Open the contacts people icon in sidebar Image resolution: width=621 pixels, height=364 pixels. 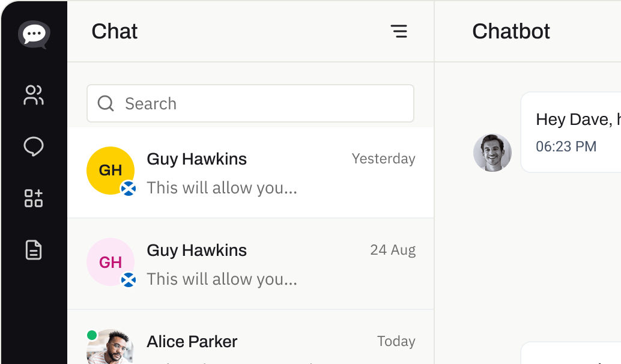pyautogui.click(x=34, y=95)
